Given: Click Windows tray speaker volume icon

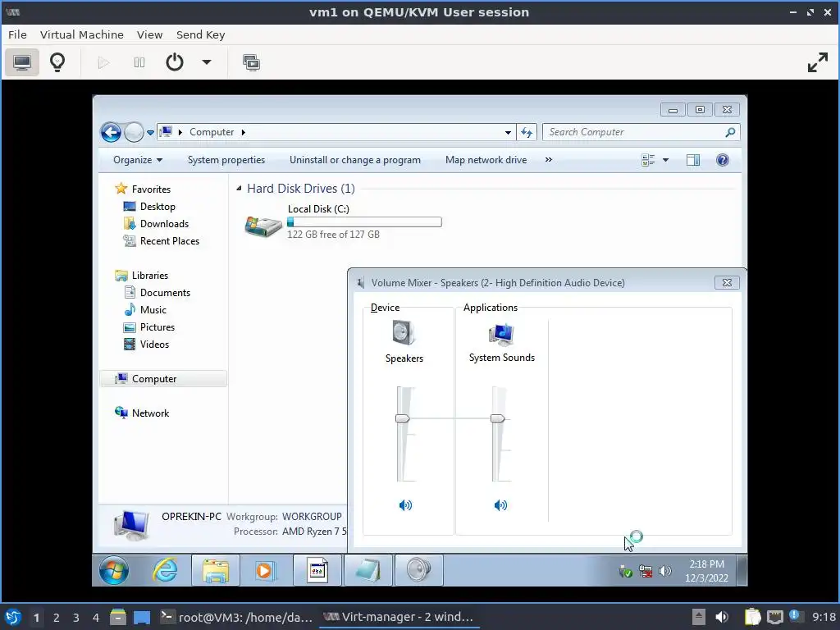Looking at the screenshot, I should pos(664,571).
